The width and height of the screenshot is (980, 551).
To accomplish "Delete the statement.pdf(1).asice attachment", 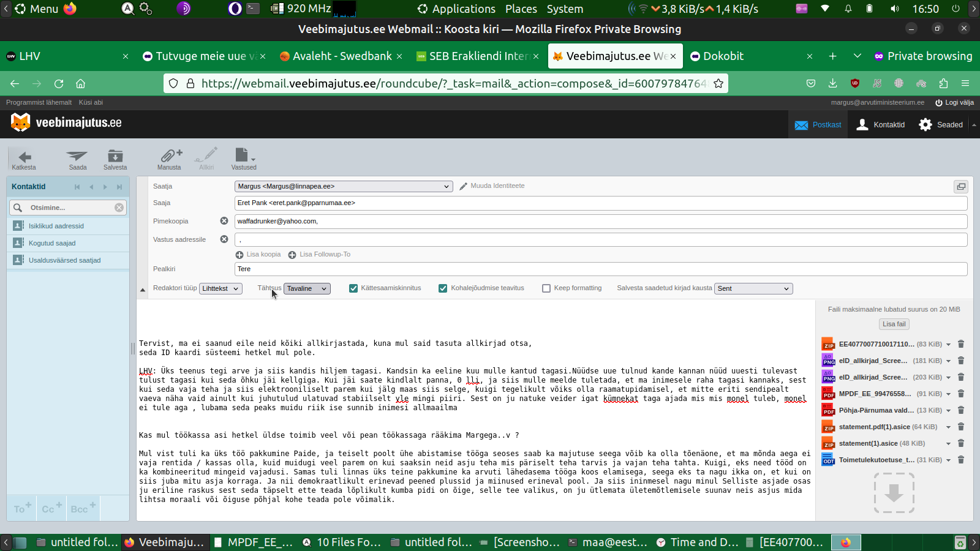I will click(x=961, y=427).
